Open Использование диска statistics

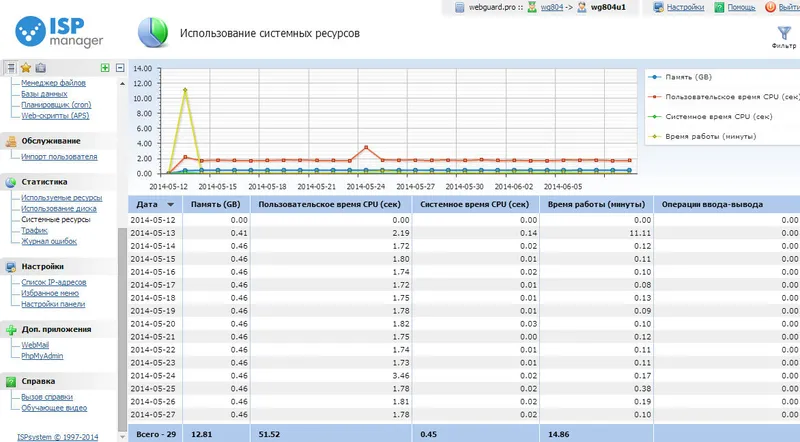click(x=59, y=209)
